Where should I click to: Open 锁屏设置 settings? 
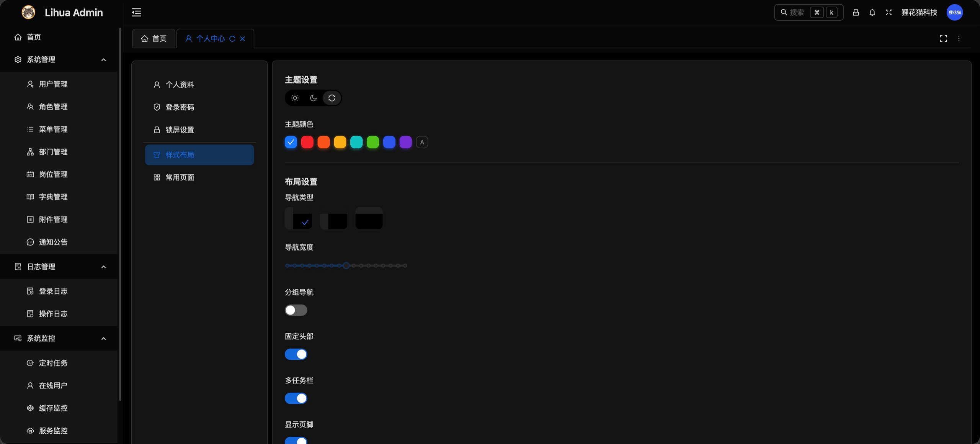[x=199, y=130]
